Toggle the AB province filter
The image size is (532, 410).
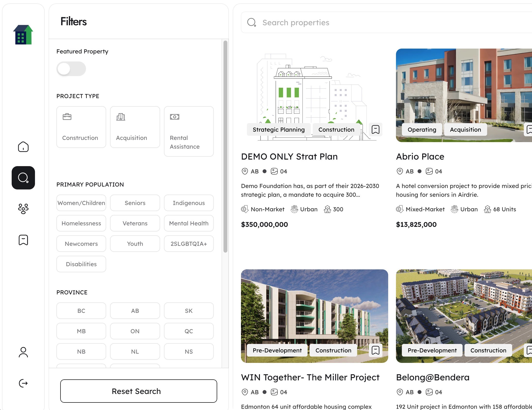(135, 311)
